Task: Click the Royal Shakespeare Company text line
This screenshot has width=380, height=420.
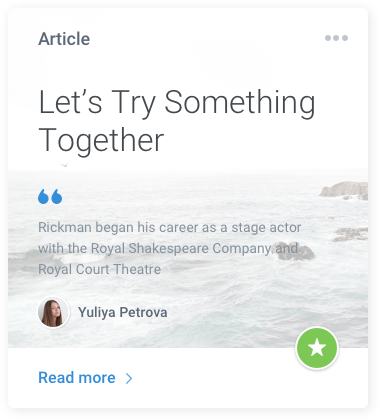Action: (168, 248)
